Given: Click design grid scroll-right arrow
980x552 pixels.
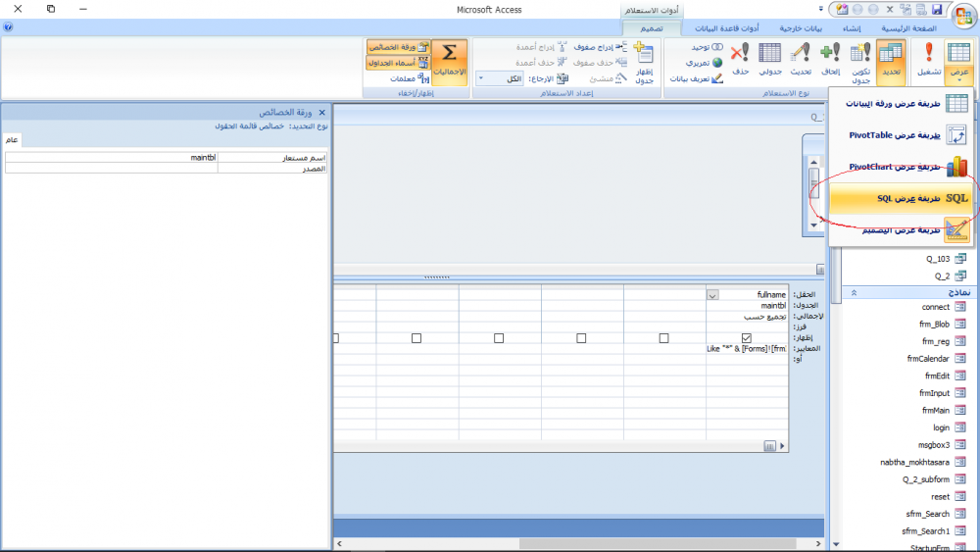Looking at the screenshot, I should (782, 446).
